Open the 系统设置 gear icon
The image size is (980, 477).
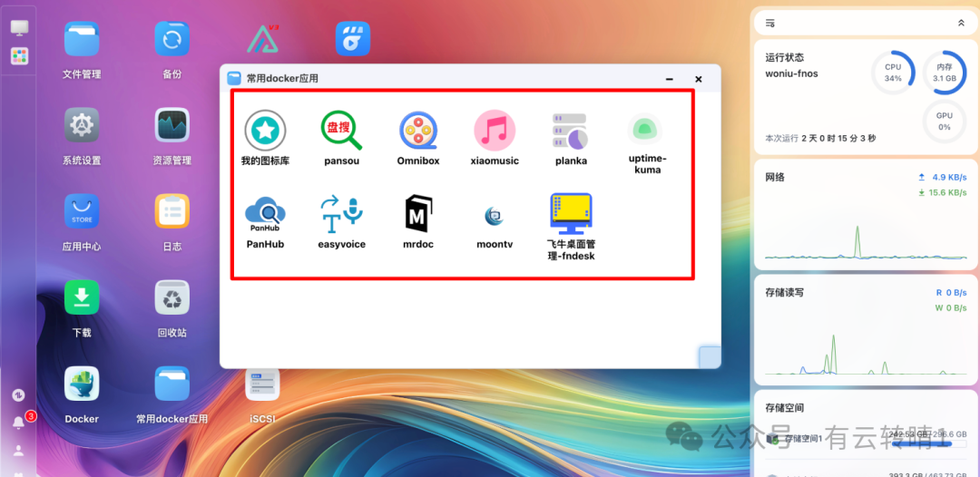(82, 125)
